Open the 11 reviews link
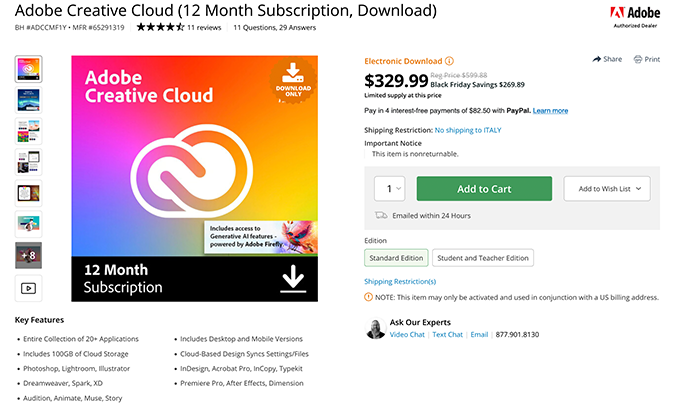700x405 pixels. point(204,27)
